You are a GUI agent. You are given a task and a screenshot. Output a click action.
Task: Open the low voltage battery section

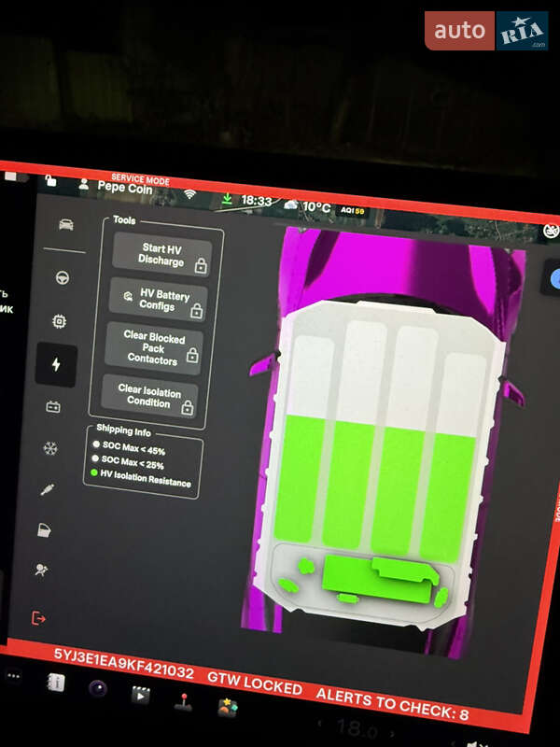click(53, 406)
